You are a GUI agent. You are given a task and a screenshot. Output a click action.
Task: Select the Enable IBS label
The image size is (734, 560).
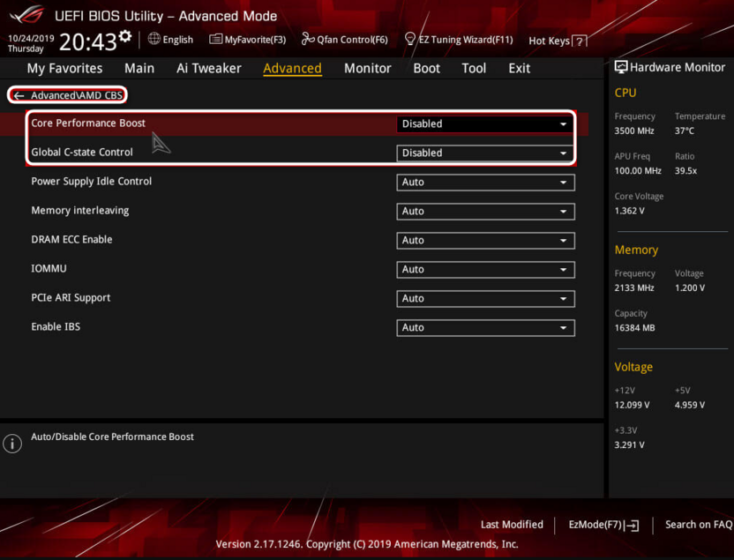(56, 326)
